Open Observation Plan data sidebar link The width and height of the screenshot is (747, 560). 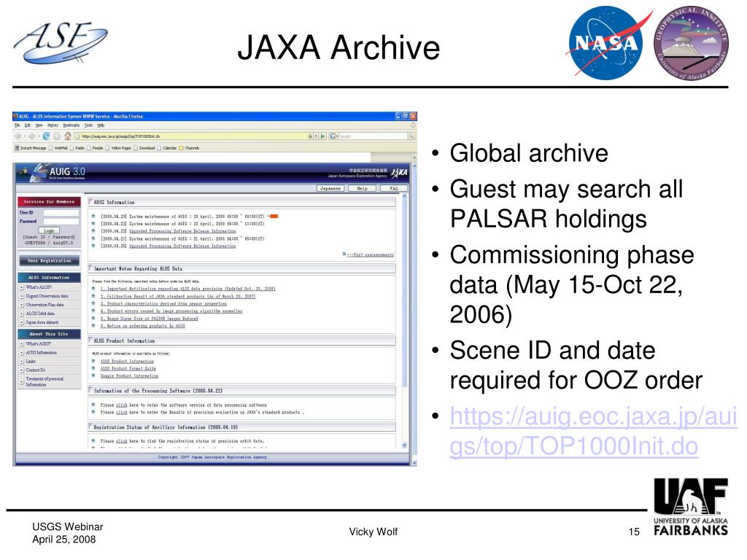point(44,305)
